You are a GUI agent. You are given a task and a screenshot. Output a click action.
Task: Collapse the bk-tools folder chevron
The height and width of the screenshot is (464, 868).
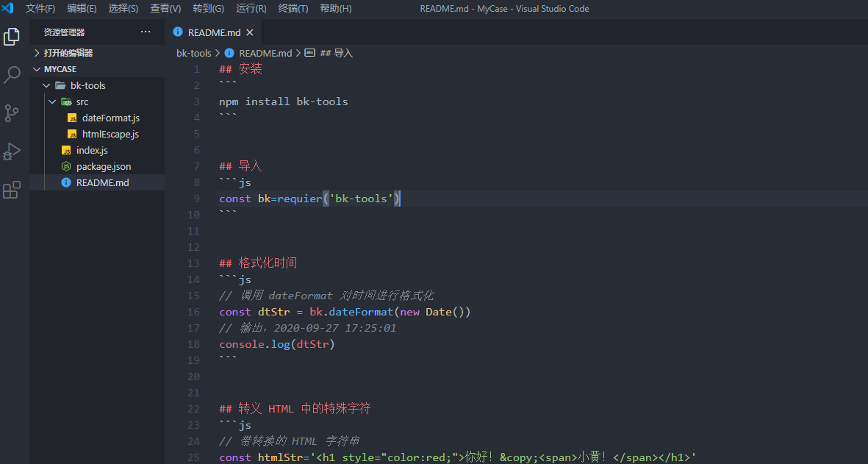point(47,85)
